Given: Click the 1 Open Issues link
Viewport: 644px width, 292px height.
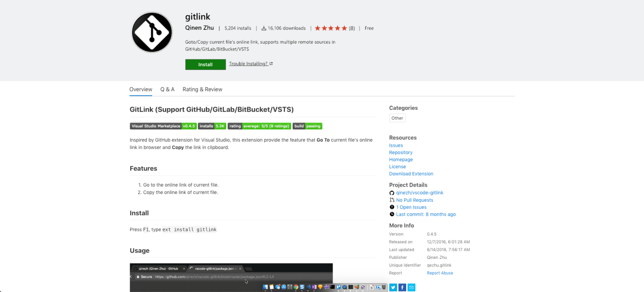Looking at the screenshot, I should pos(411,207).
